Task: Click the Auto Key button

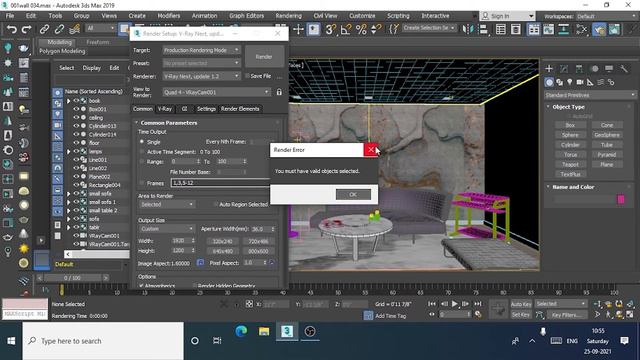Action: click(x=521, y=304)
